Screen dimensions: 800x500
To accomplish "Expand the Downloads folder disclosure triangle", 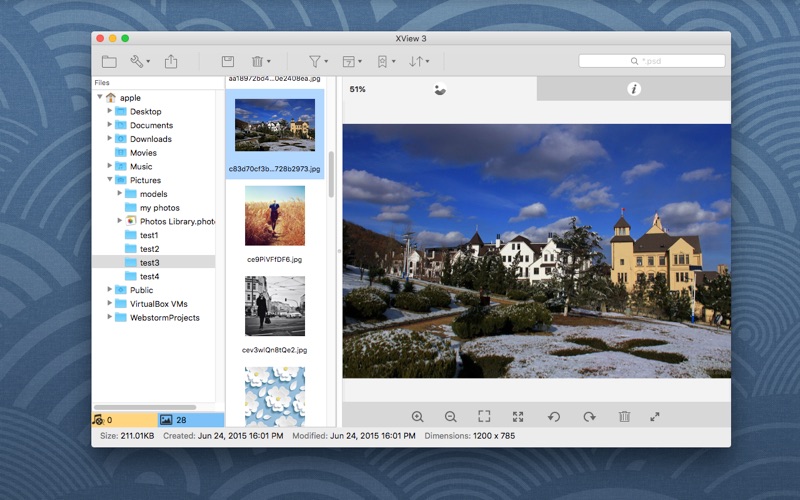I will (x=109, y=139).
